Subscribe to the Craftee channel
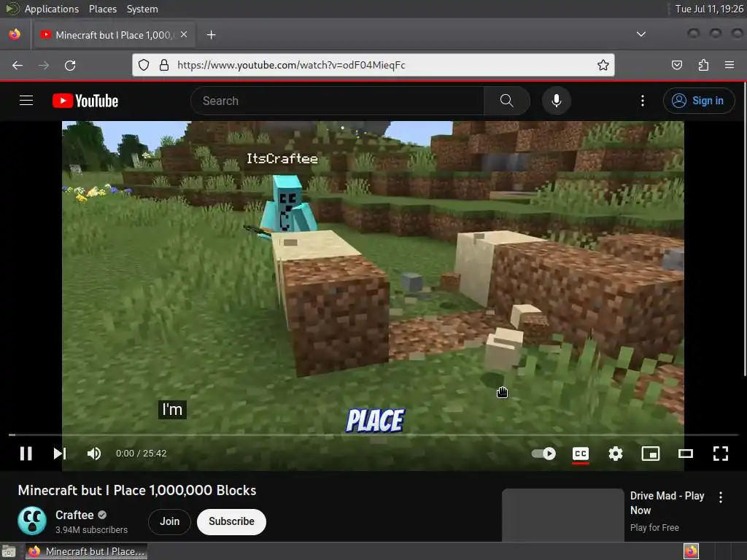 [x=231, y=521]
